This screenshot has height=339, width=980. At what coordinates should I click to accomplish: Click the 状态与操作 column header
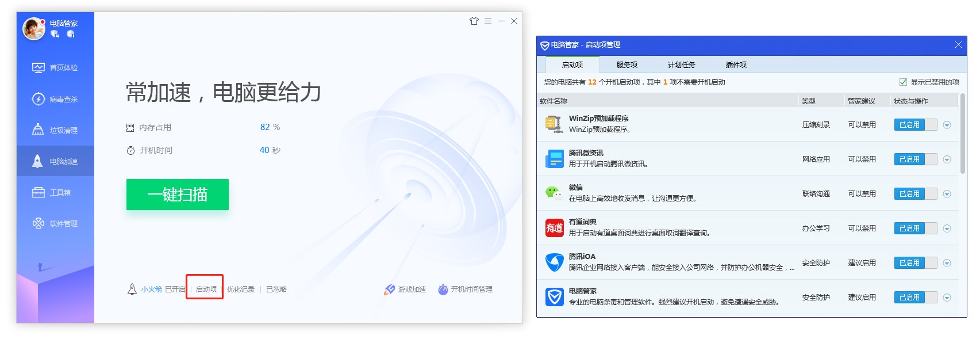(911, 101)
